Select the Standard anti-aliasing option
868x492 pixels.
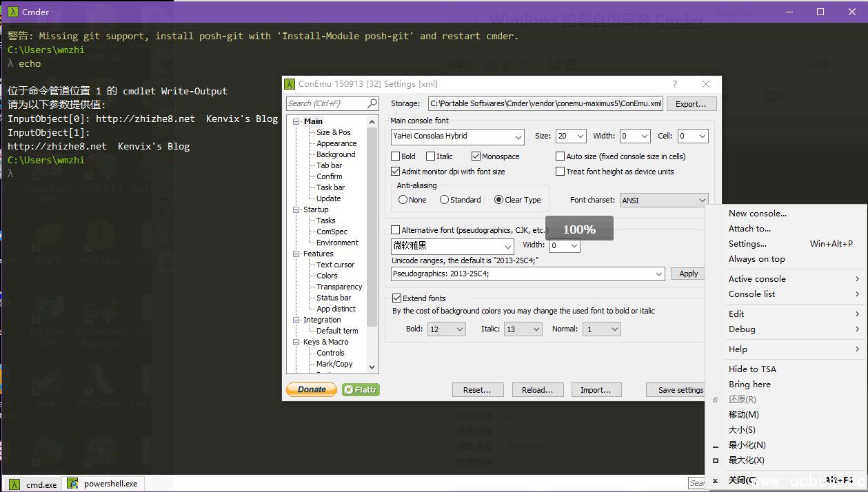coord(444,200)
